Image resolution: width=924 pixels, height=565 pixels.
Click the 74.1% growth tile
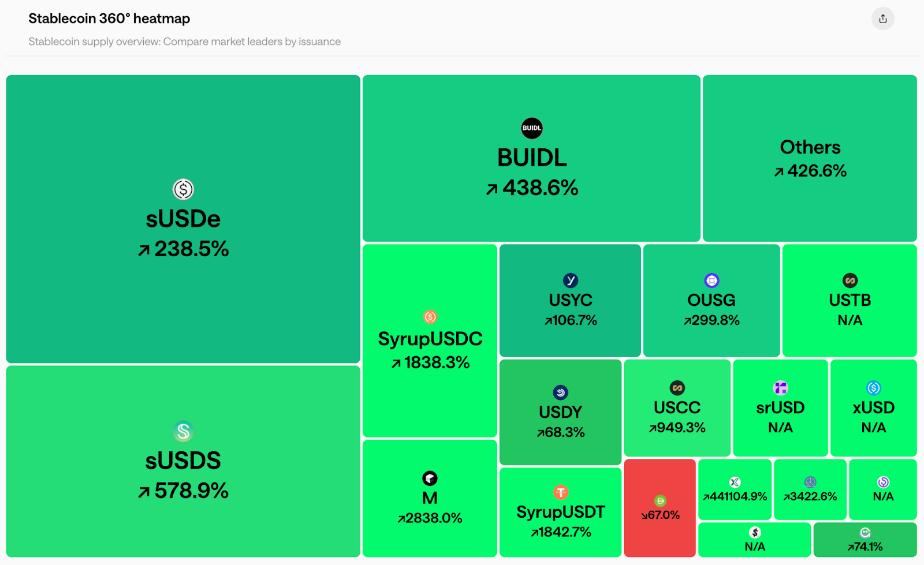[x=865, y=540]
